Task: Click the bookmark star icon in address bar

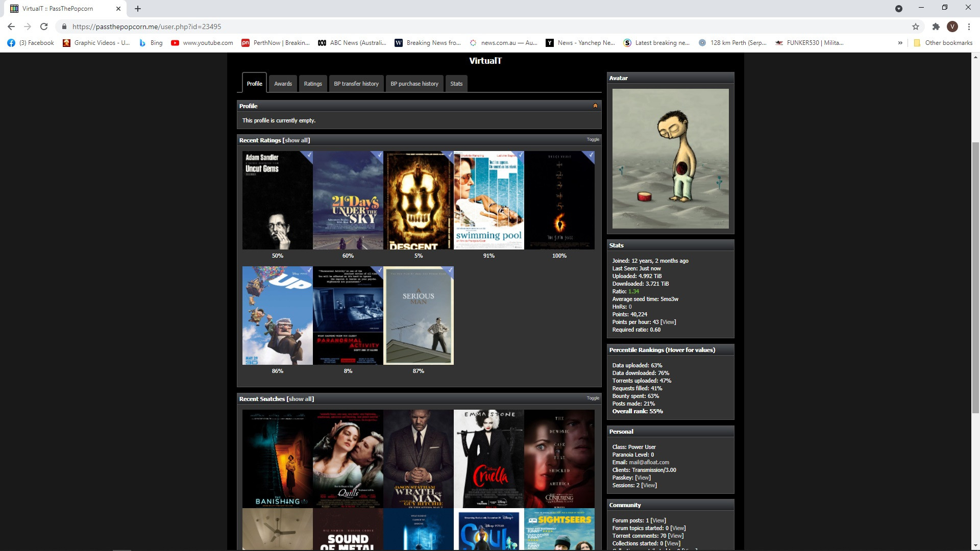Action: point(915,27)
